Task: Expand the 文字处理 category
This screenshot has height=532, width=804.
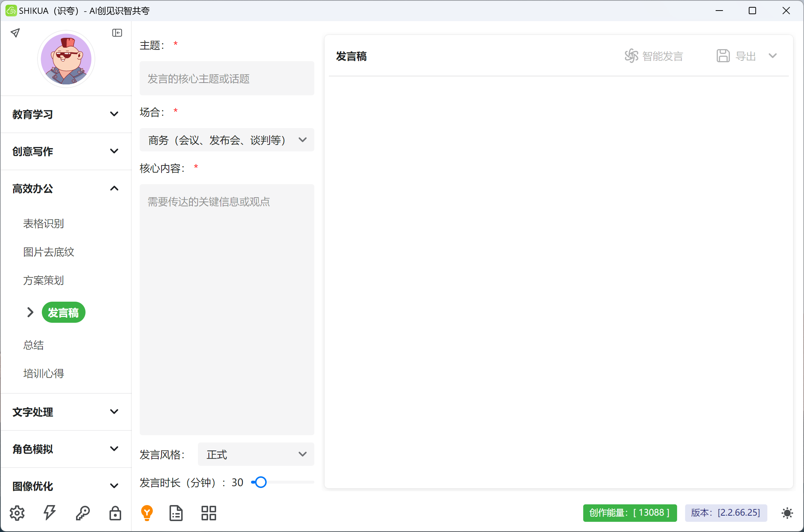Action: click(66, 412)
